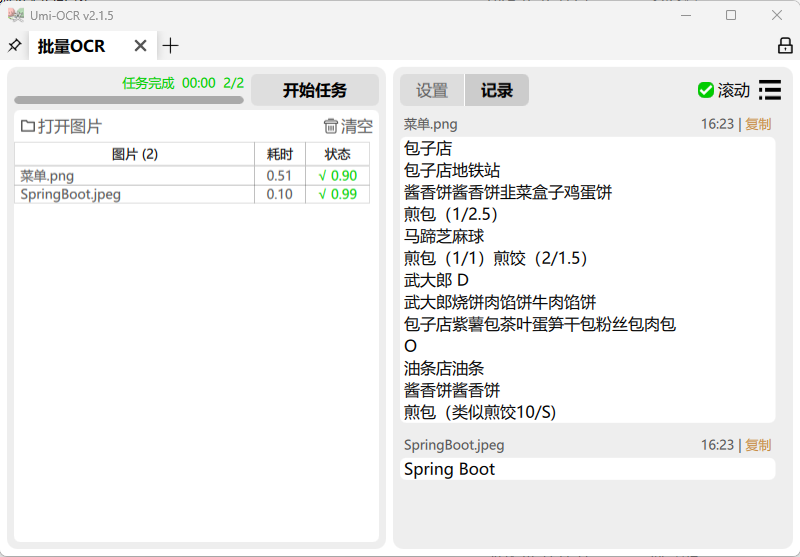The image size is (800, 557).
Task: Click the Spring Boot result text box
Action: coord(588,469)
